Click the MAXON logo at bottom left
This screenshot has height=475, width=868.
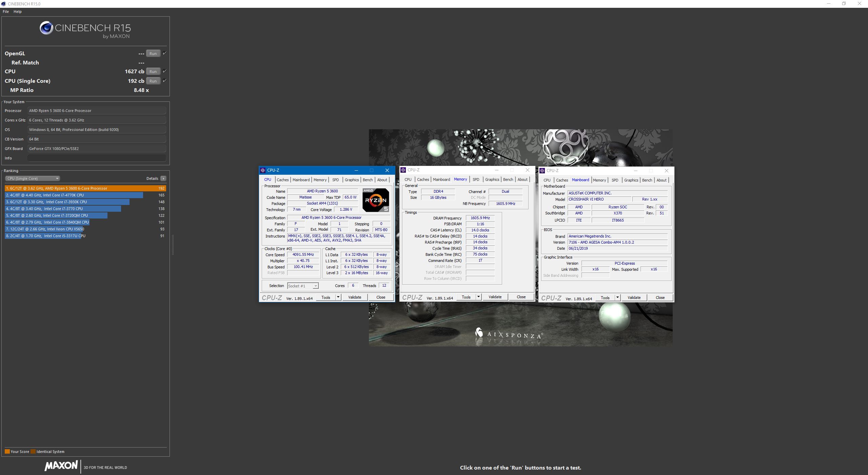pos(61,466)
